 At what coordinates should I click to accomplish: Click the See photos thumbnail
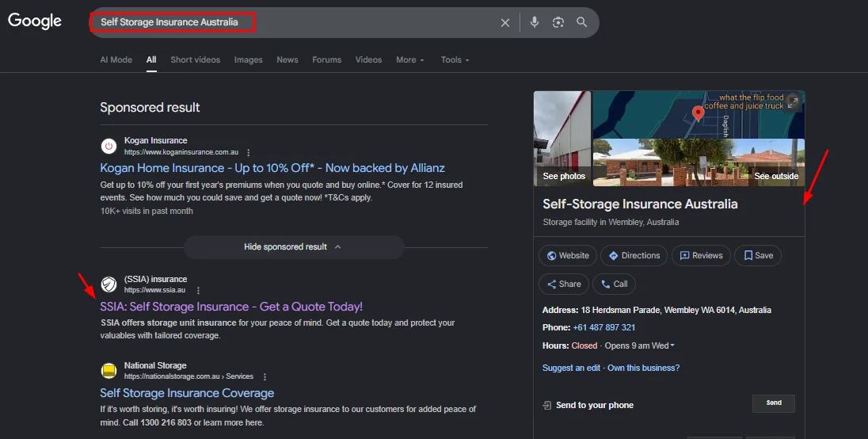562,139
